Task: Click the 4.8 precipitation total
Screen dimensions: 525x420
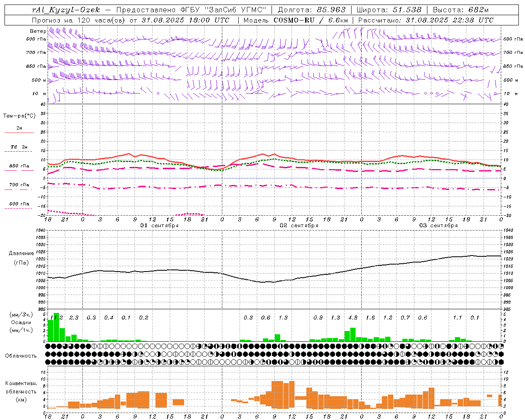Action: tap(353, 317)
